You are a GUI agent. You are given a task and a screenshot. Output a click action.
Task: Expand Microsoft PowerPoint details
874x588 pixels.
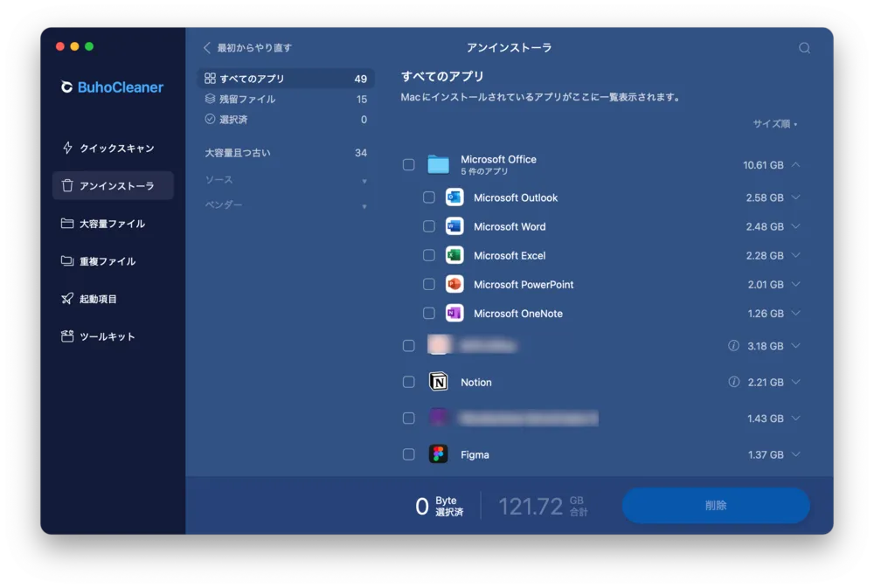click(x=796, y=284)
